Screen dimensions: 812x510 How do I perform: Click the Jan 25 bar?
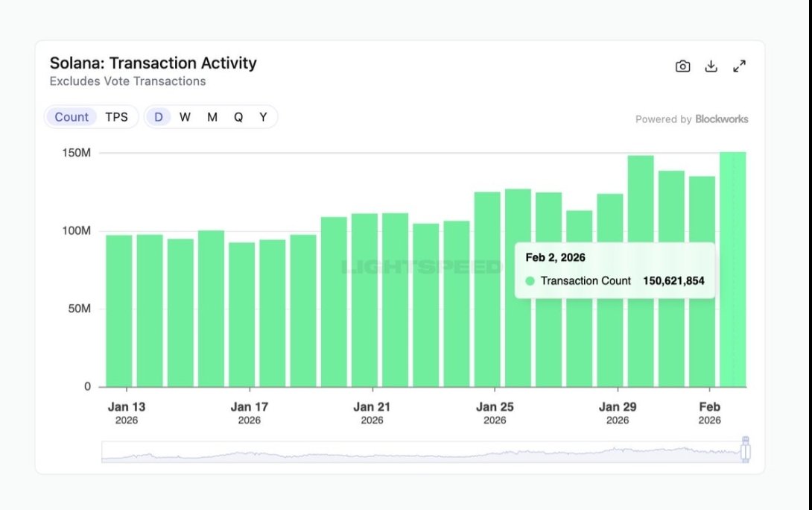coord(487,289)
